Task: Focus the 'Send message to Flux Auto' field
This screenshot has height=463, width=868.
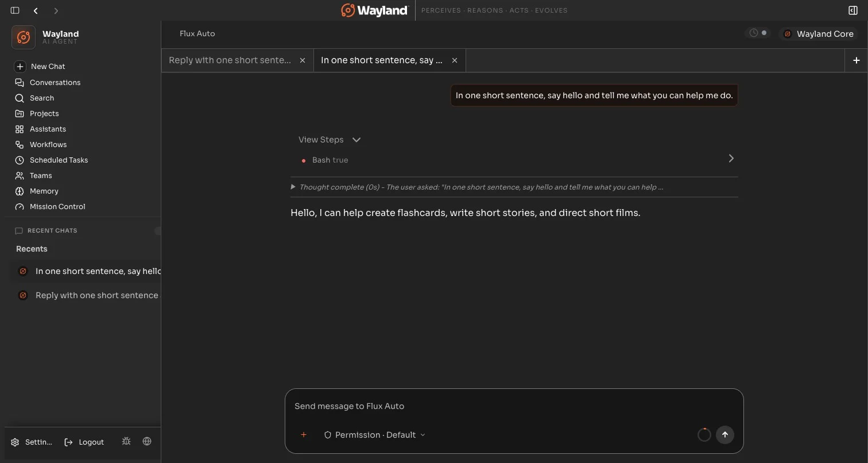Action: click(x=514, y=406)
